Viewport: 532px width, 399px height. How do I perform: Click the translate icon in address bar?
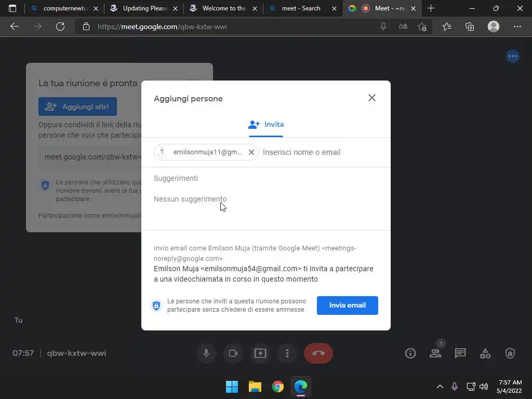click(403, 26)
